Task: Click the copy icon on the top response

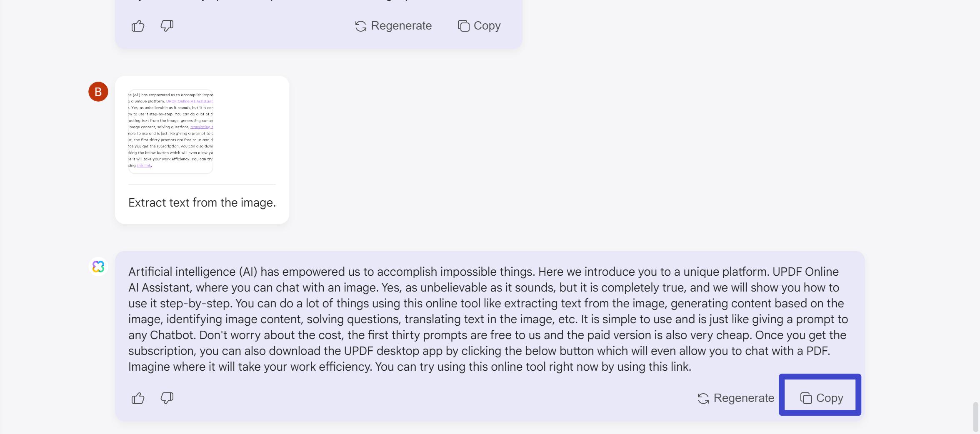Action: coord(463,26)
